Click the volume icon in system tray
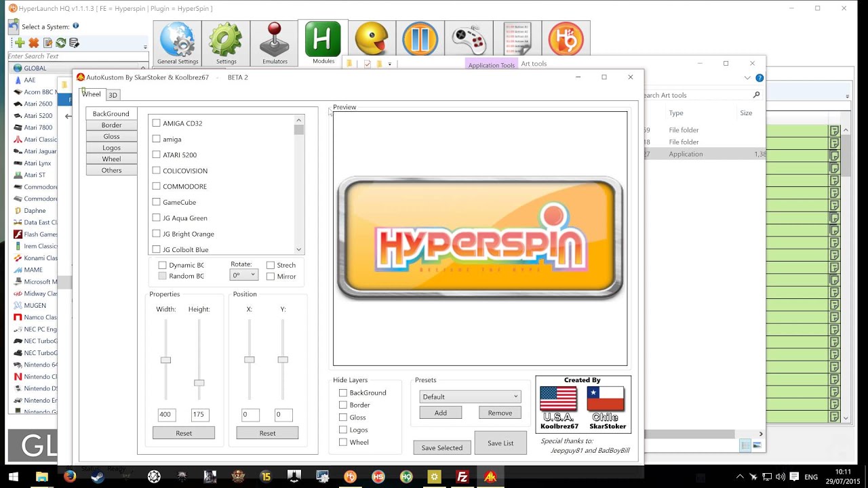868x488 pixels. [780, 476]
